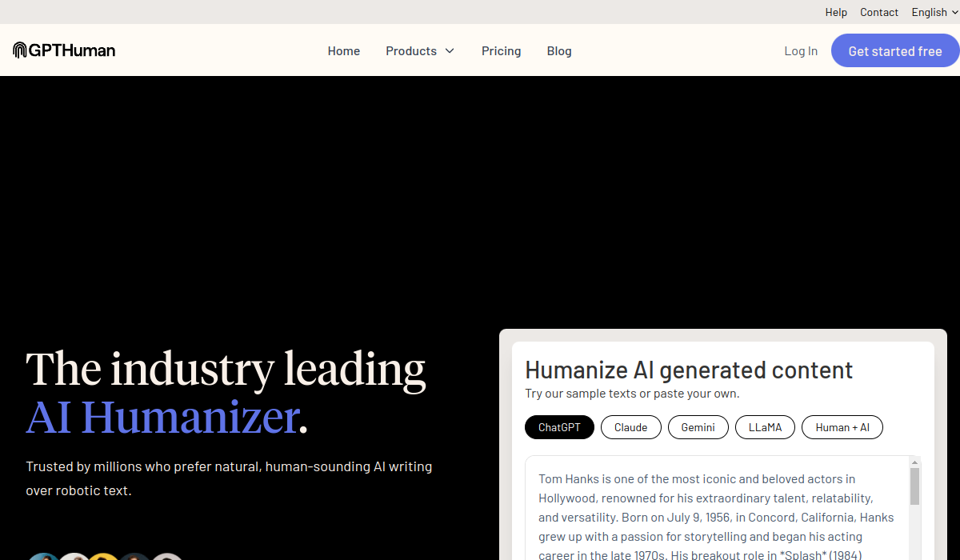Click the Products chevron arrow
This screenshot has width=960, height=560.
(450, 51)
